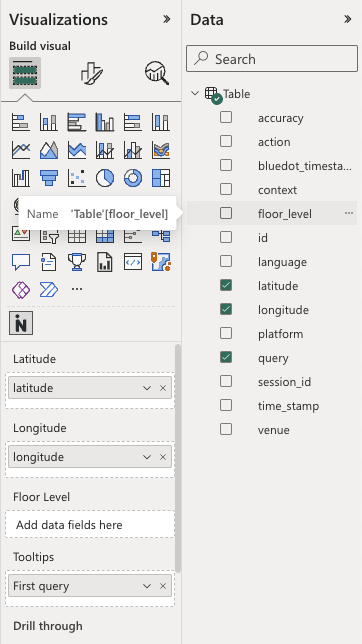Image resolution: width=362 pixels, height=644 pixels.
Task: Select the Slicer visual with funnel icon
Action: click(49, 236)
